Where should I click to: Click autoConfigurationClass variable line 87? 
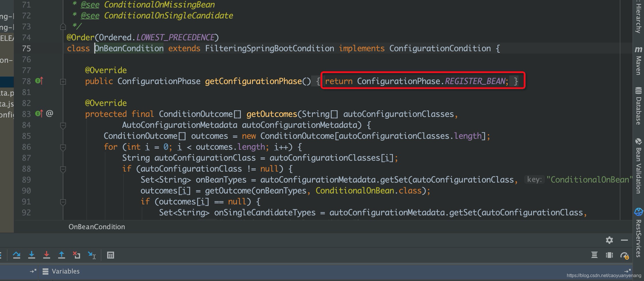pyautogui.click(x=205, y=158)
